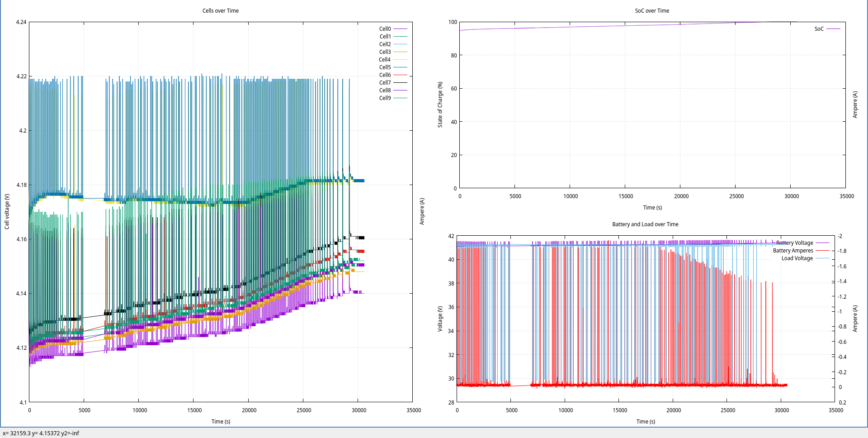The image size is (868, 438).
Task: Hide the Cell3 plot via legend
Action: [x=393, y=52]
